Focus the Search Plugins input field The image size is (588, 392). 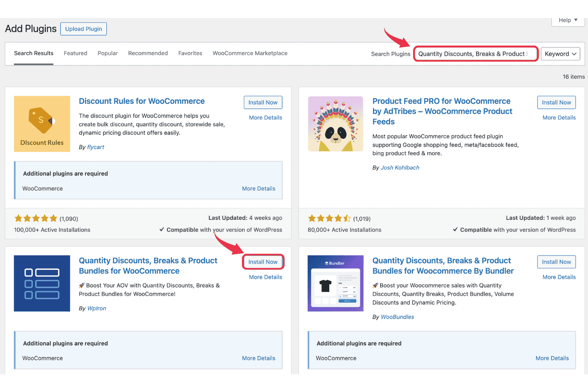point(475,54)
